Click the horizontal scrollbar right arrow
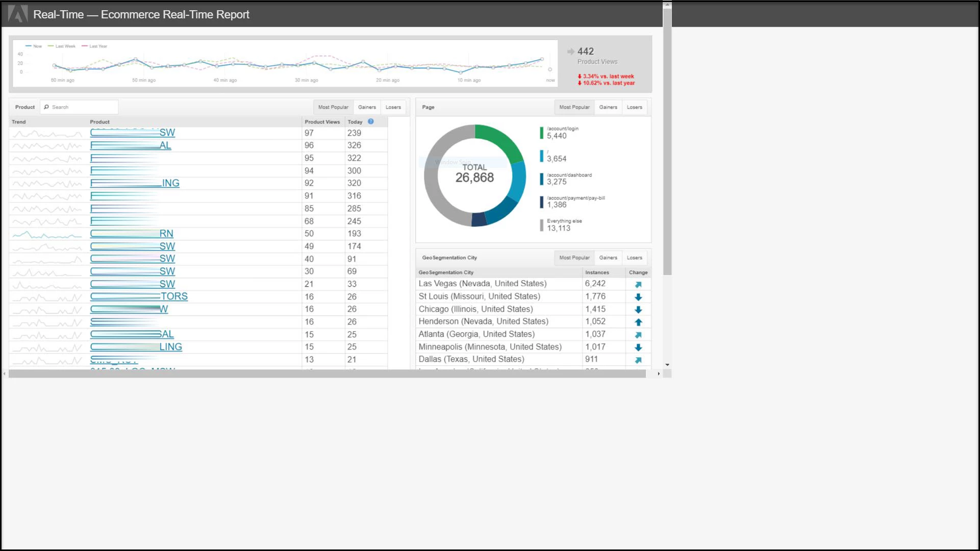980x551 pixels. (658, 374)
